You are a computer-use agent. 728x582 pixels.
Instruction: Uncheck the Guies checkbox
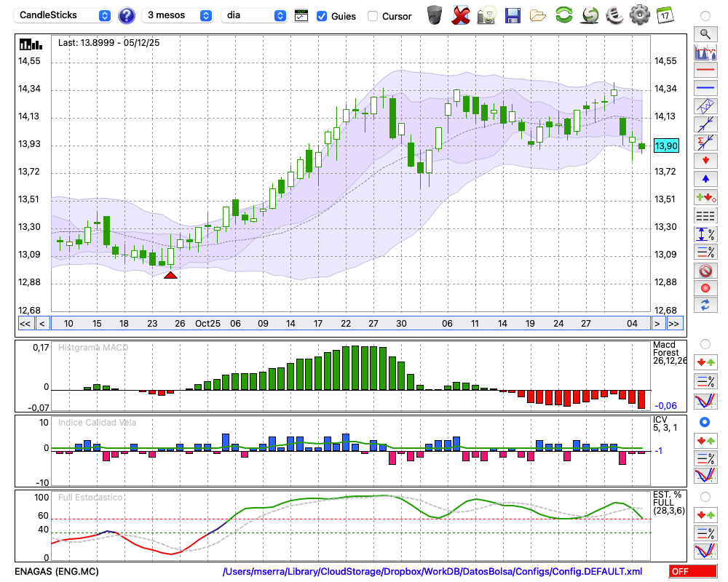(x=322, y=16)
